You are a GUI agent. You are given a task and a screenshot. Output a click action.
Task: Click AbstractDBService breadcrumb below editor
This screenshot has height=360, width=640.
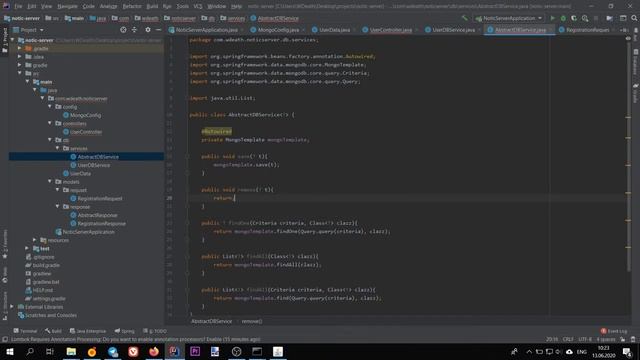[211, 321]
